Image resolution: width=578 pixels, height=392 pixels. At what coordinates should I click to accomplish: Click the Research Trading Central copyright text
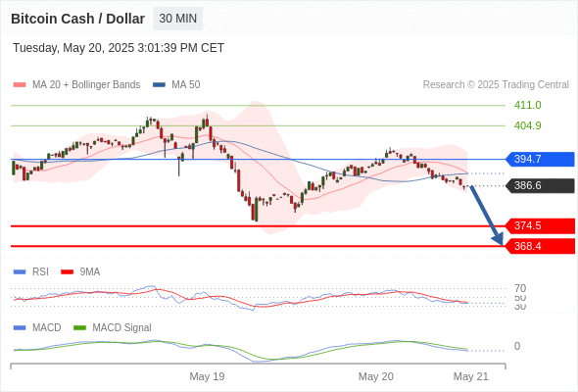point(496,85)
